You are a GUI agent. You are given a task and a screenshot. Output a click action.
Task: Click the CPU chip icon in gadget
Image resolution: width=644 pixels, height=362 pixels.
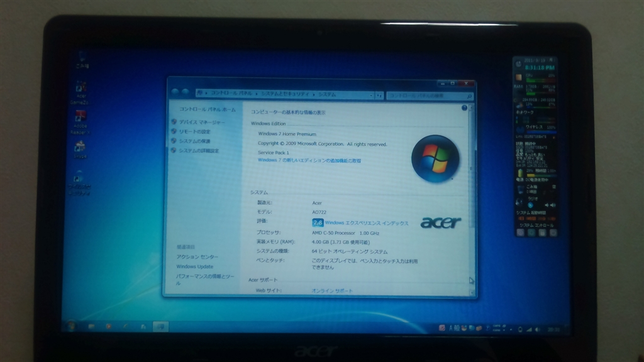(519, 77)
